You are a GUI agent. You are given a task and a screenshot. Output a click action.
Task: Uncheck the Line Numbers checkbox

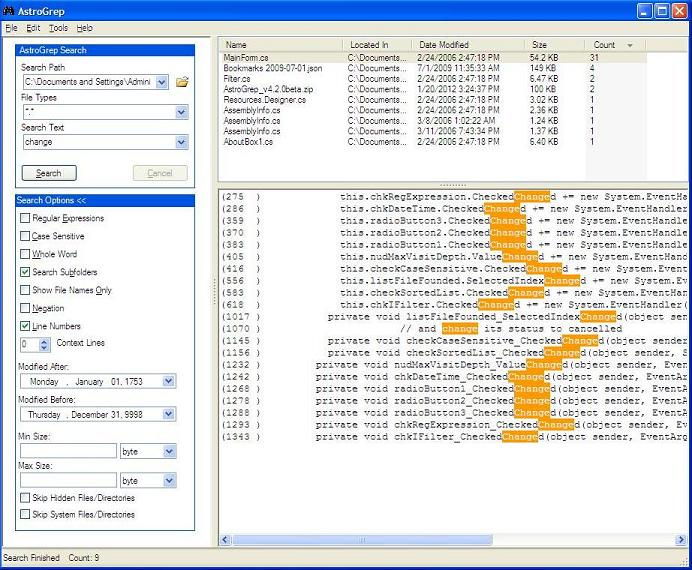tap(25, 327)
